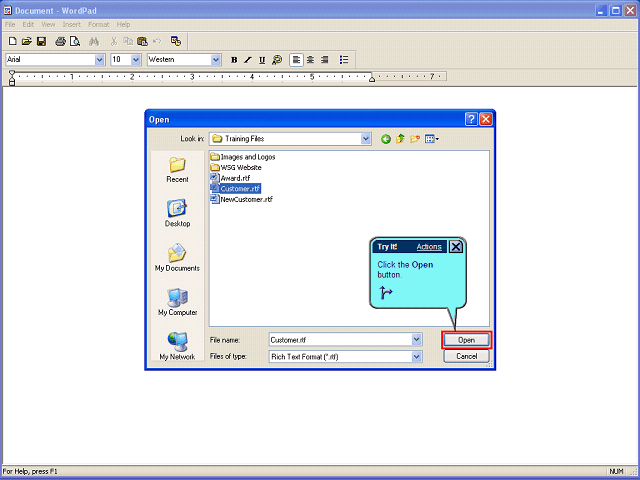Click the Find binoculars icon
The width and height of the screenshot is (640, 480).
coord(94,41)
